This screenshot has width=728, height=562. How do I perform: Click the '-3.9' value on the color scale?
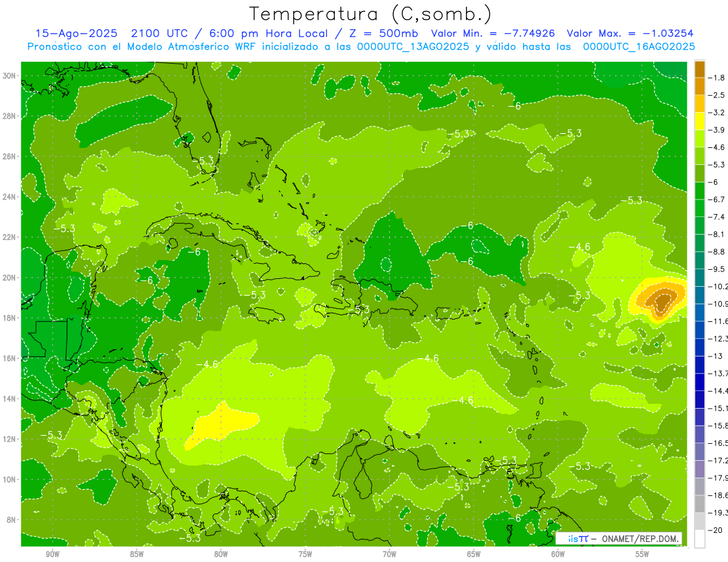(x=717, y=130)
